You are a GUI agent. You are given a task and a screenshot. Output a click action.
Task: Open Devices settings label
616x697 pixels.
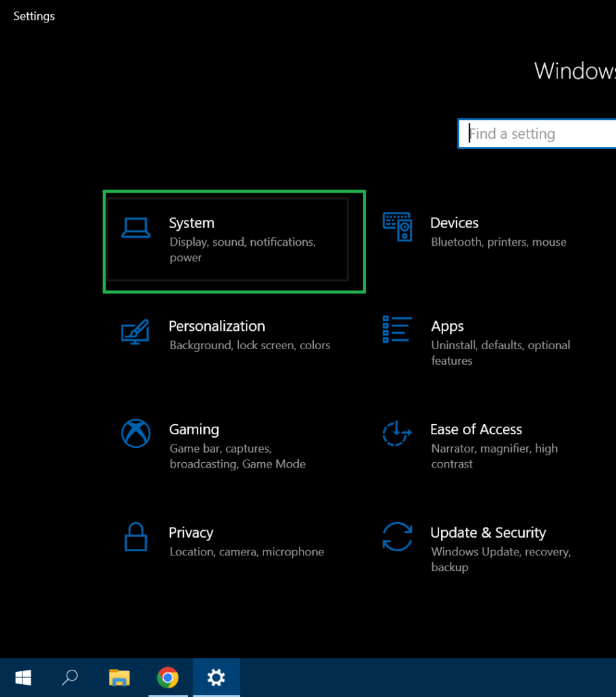tap(454, 223)
